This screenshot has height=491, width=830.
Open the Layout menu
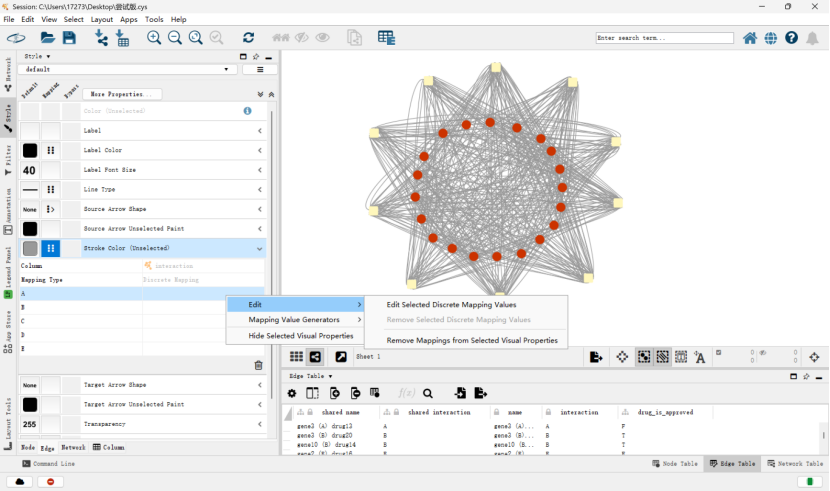(x=102, y=19)
